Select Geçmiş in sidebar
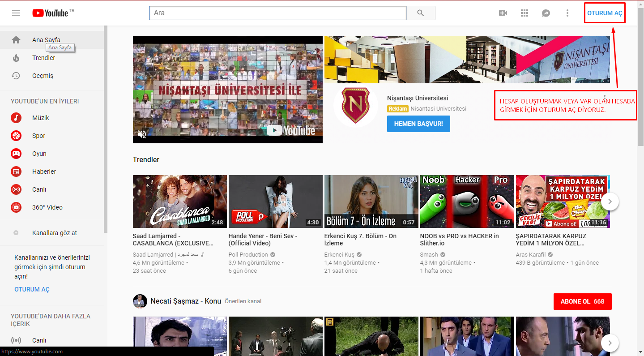 pos(52,76)
